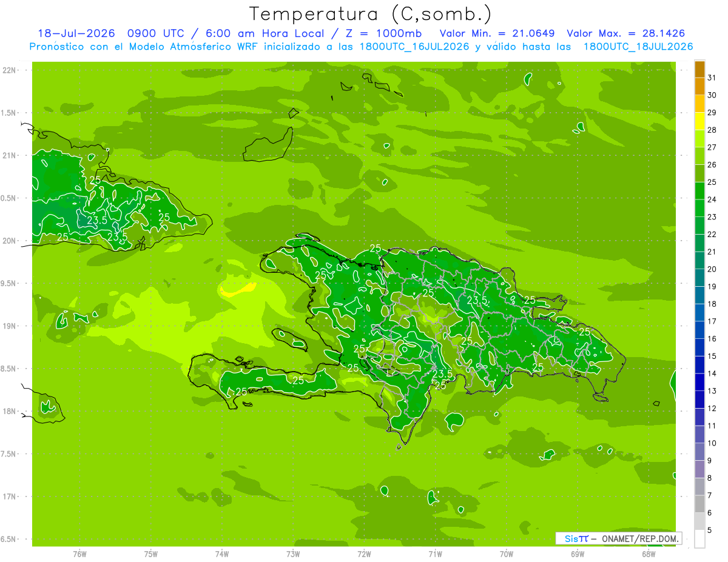Screen dimensions: 728x562
Task: Click latitude axis label 22N
Action: 9,70
